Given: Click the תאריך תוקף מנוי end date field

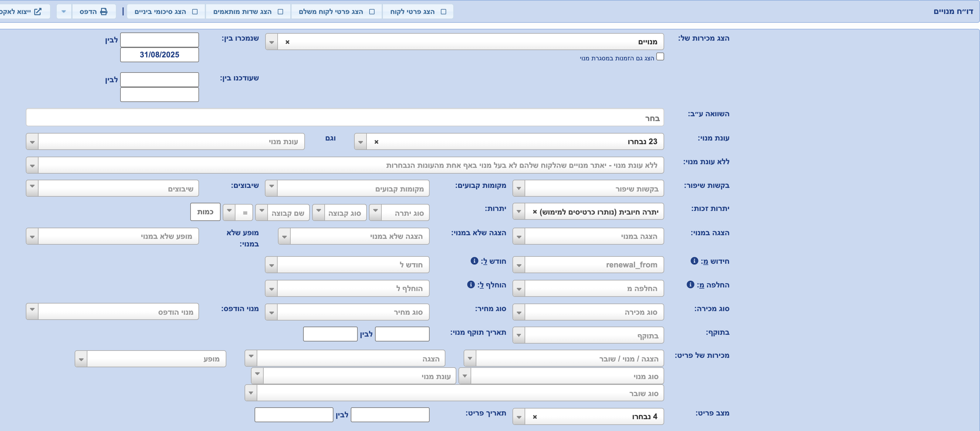Looking at the screenshot, I should point(330,334).
